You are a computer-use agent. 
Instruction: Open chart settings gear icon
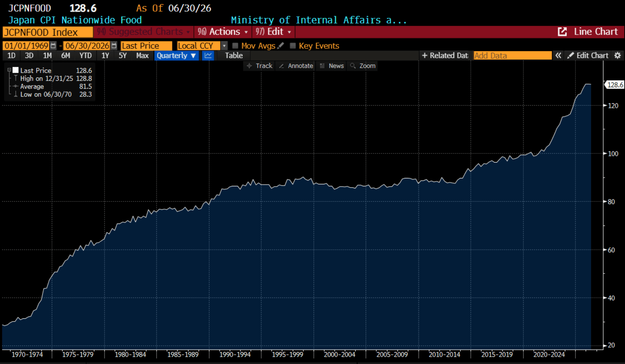tap(618, 55)
